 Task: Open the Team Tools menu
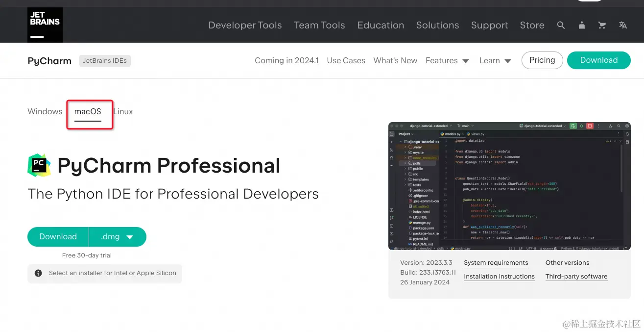pyautogui.click(x=319, y=25)
